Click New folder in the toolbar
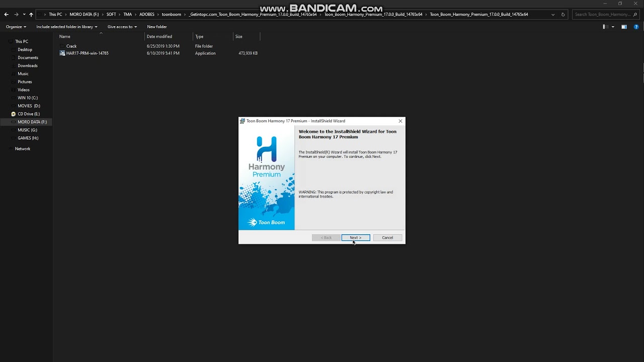The image size is (644, 362). click(x=157, y=27)
